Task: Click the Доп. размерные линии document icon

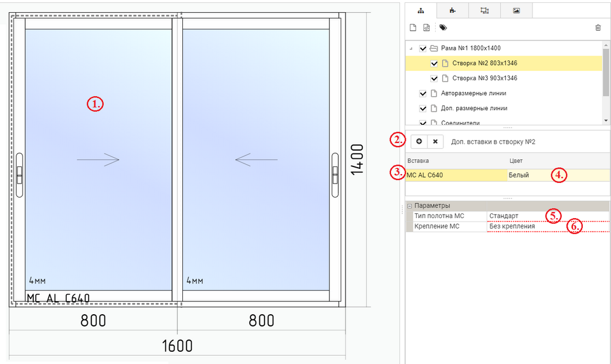Action: pyautogui.click(x=434, y=108)
